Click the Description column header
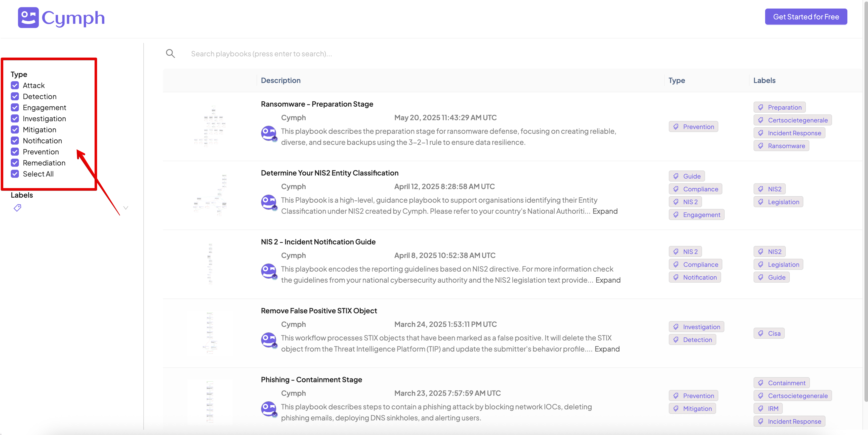Image resolution: width=868 pixels, height=435 pixels. click(x=281, y=80)
